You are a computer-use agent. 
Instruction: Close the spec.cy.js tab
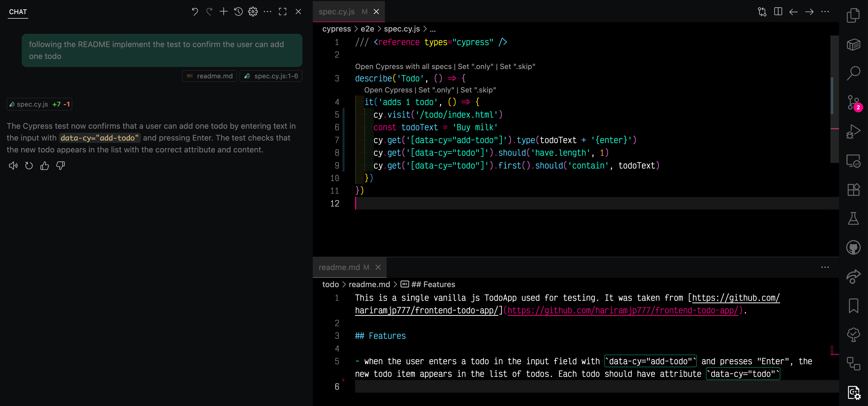[x=376, y=12]
